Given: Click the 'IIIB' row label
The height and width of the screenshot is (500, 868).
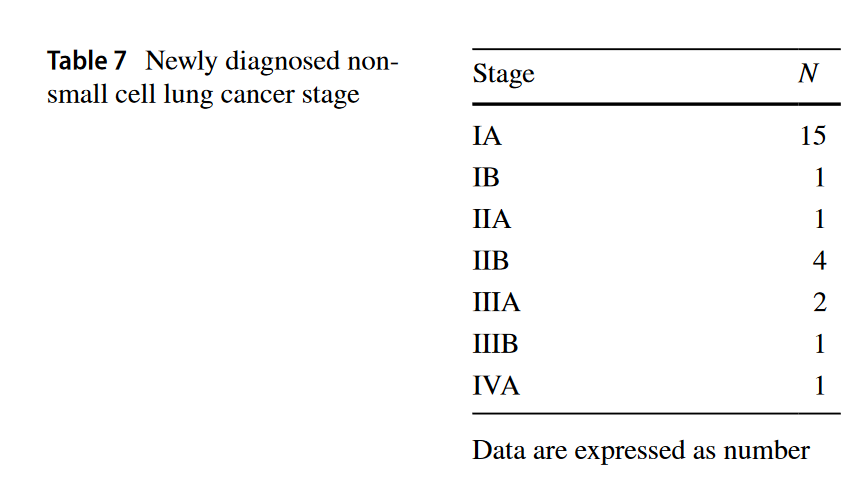Looking at the screenshot, I should point(496,344).
